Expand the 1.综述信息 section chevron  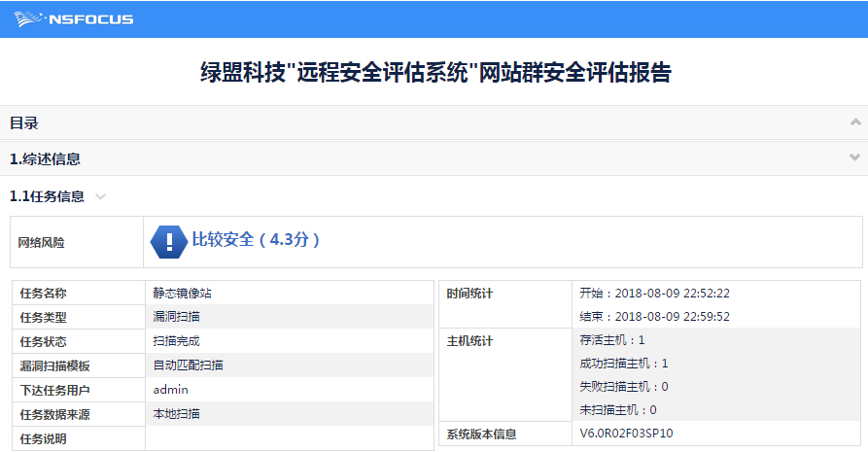pos(854,157)
